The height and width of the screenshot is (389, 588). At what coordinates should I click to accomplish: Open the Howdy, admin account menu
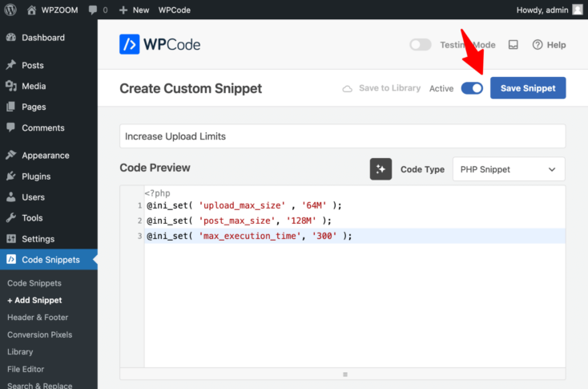click(550, 10)
